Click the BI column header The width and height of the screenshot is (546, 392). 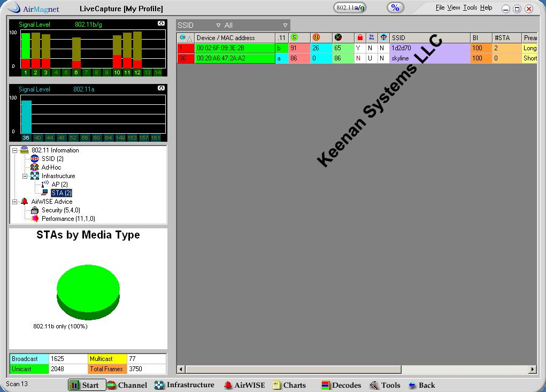point(481,38)
